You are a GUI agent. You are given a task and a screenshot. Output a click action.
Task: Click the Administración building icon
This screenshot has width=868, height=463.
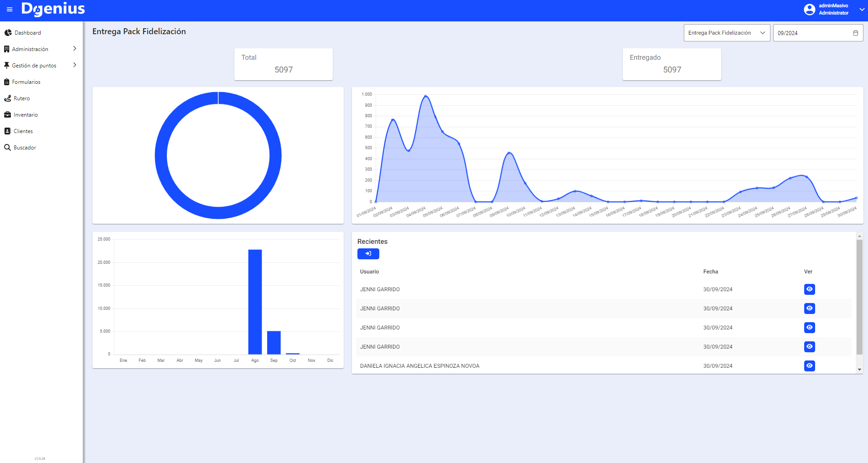point(6,49)
